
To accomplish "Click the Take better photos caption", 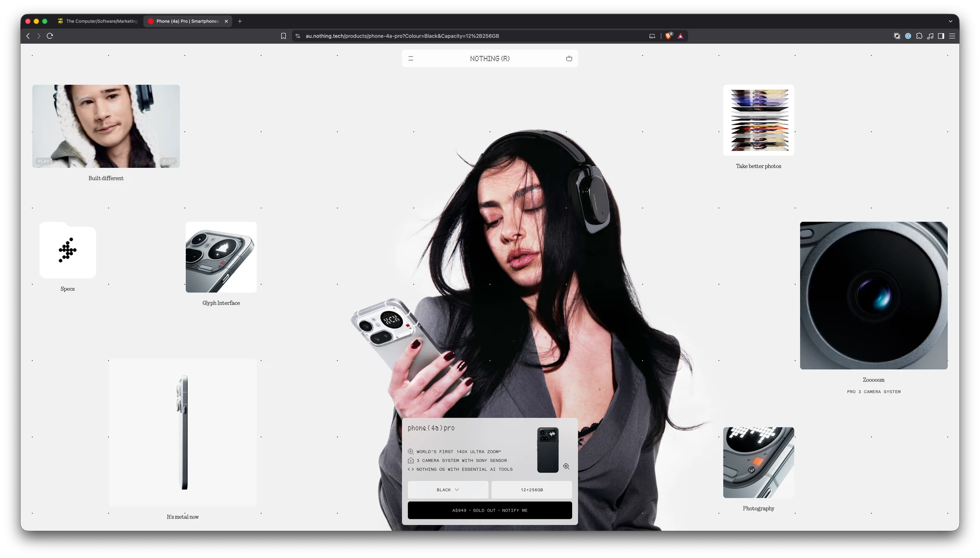I will tap(758, 166).
